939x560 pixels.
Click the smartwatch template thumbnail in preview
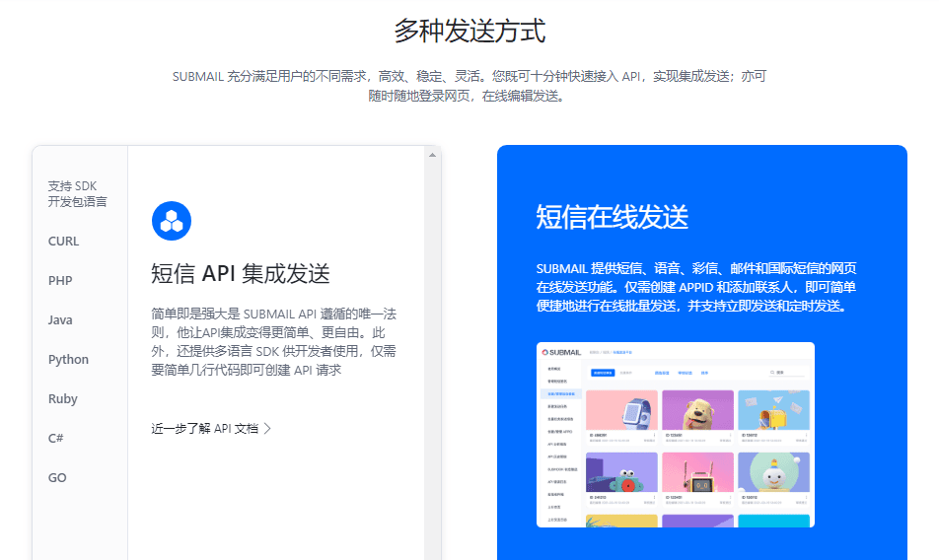point(621,410)
